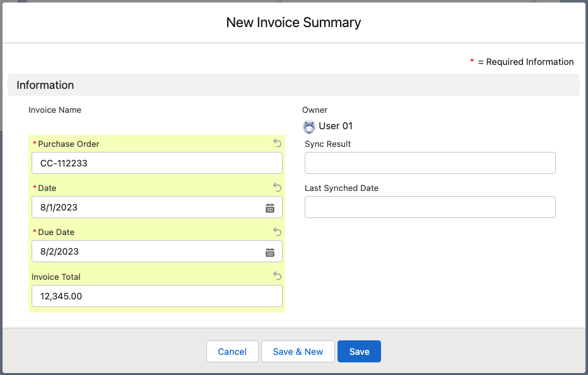The width and height of the screenshot is (588, 375).
Task: Click the Sync Result label
Action: pos(327,144)
